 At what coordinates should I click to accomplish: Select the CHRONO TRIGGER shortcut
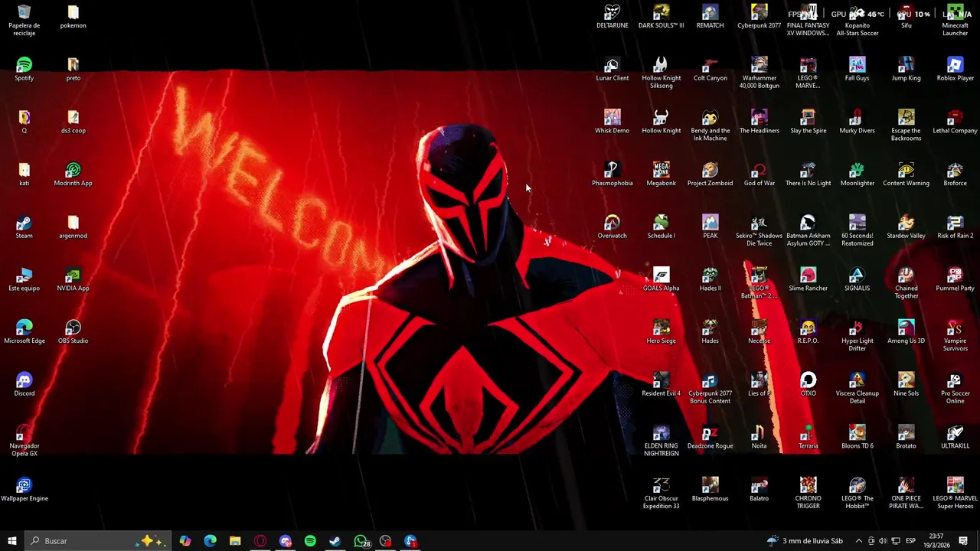pos(808,493)
